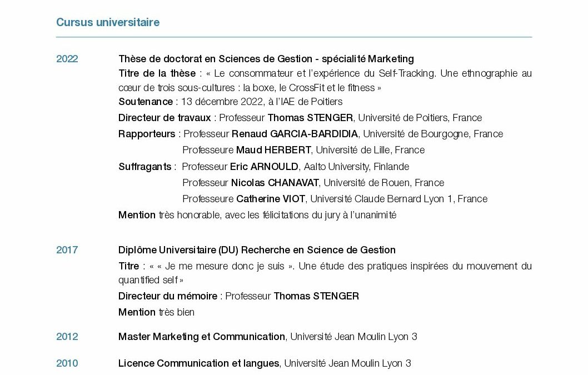Click the word Suffragants
This screenshot has height=375, width=588.
click(144, 167)
